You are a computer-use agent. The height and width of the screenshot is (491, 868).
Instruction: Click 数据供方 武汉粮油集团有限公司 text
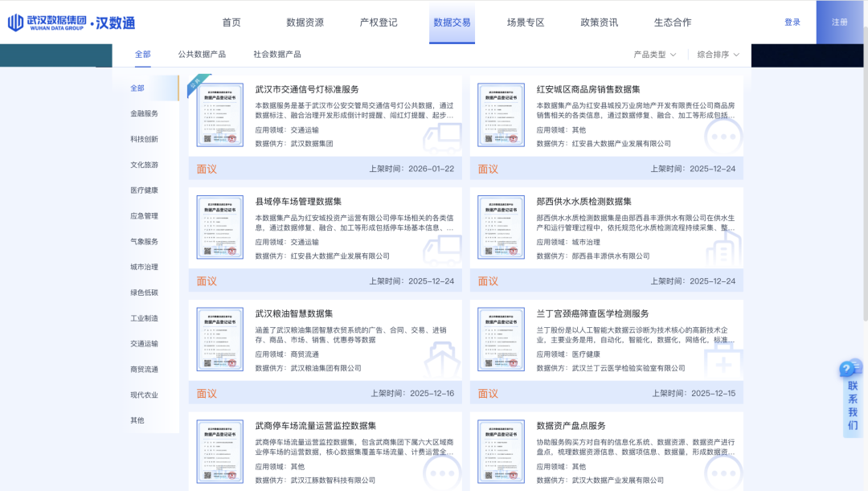tap(308, 368)
